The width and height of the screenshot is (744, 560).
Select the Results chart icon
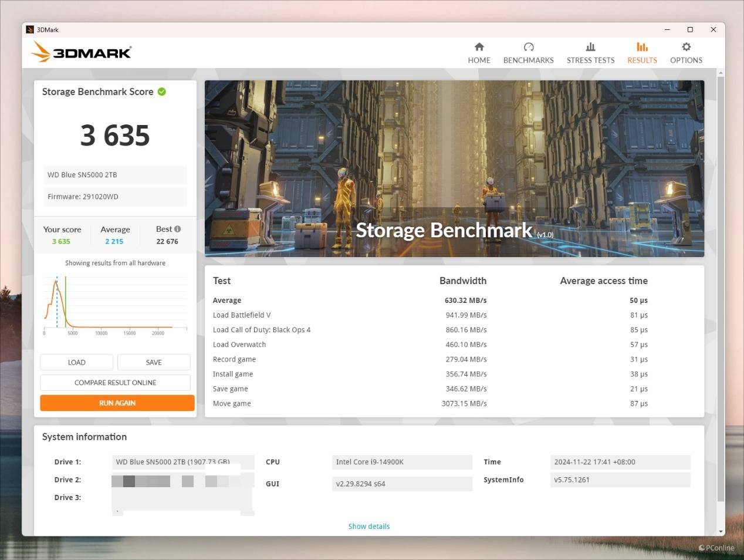642,47
